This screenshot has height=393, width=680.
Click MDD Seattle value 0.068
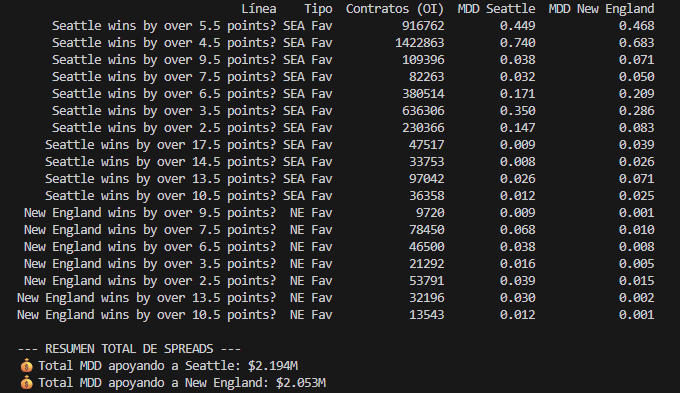517,229
